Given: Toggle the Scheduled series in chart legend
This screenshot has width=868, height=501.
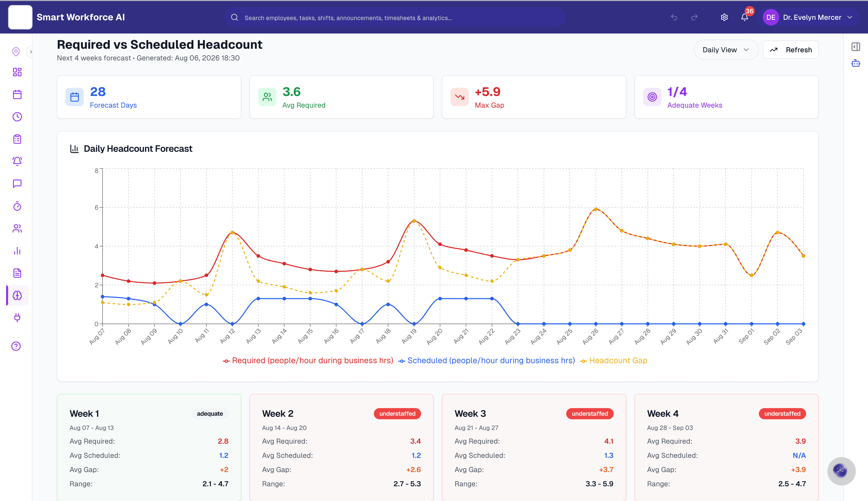Looking at the screenshot, I should (x=487, y=361).
